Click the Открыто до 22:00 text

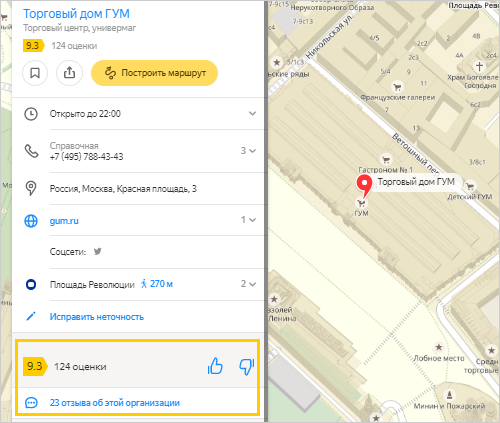(85, 114)
